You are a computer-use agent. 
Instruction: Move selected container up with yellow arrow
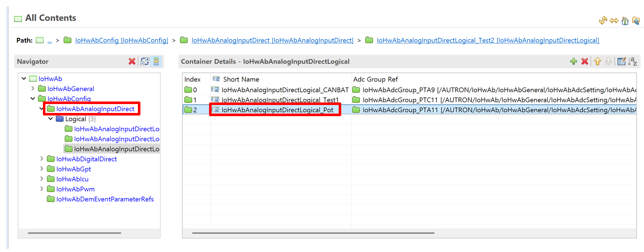[597, 61]
